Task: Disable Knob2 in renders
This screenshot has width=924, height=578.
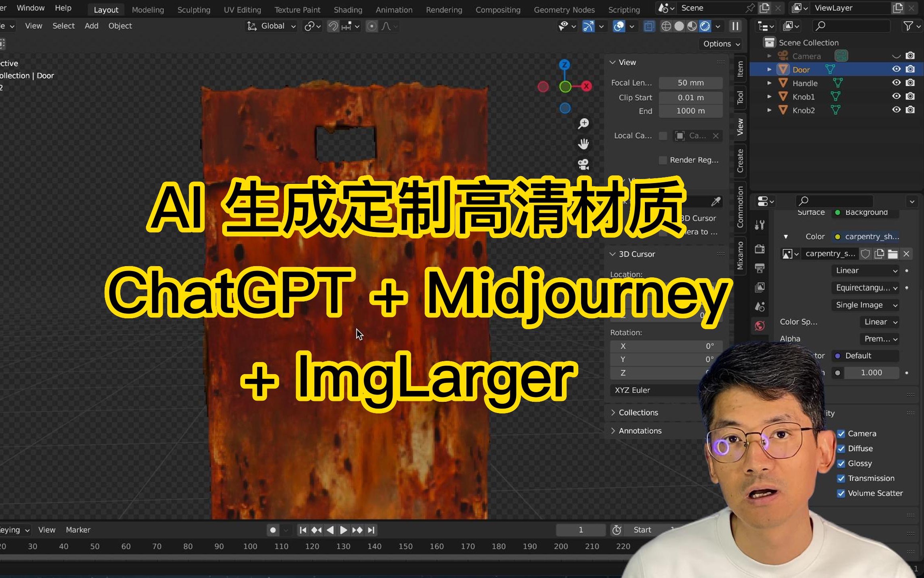Action: (910, 110)
